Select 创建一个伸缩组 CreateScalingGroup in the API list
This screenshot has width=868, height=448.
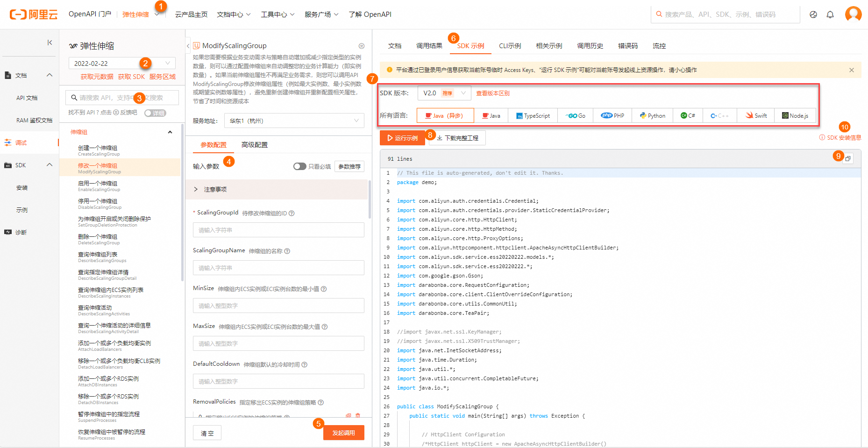(120, 150)
